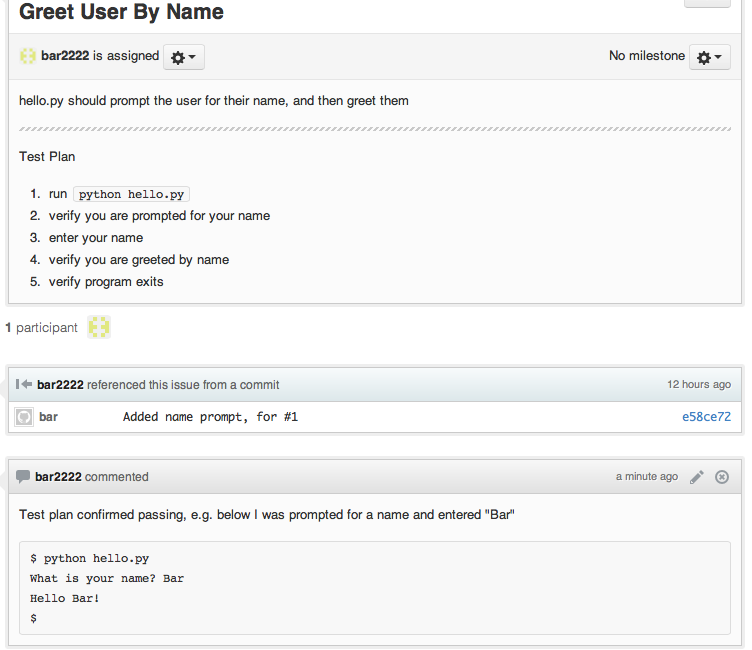Click the "No milestone" label
Screen dimensions: 752x650
[x=647, y=56]
